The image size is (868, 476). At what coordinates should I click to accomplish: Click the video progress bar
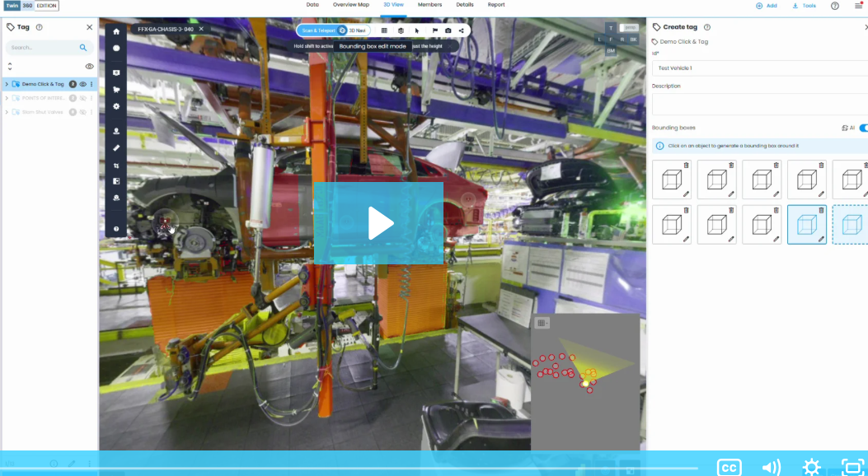(349, 469)
